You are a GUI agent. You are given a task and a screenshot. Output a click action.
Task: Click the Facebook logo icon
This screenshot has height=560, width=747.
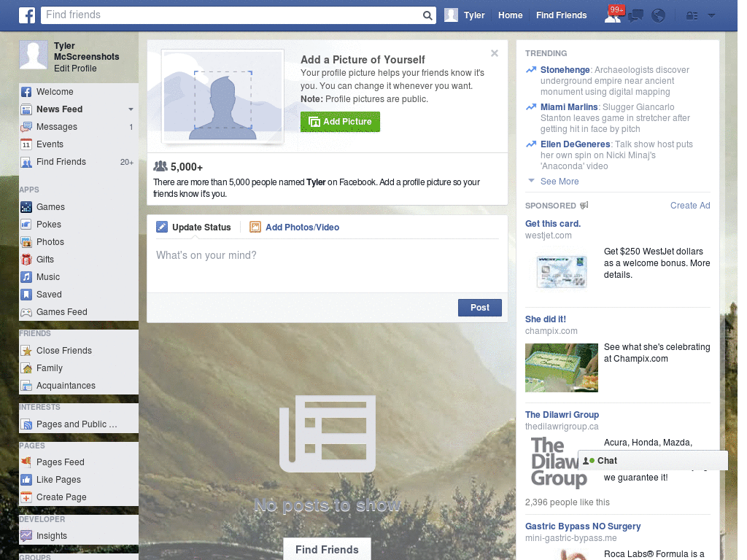click(x=27, y=15)
